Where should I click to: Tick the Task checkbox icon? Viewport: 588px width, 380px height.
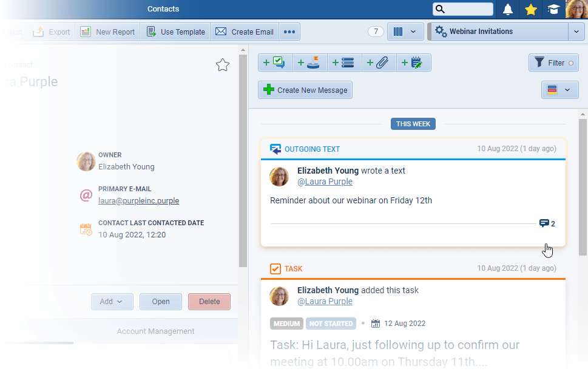(x=275, y=268)
